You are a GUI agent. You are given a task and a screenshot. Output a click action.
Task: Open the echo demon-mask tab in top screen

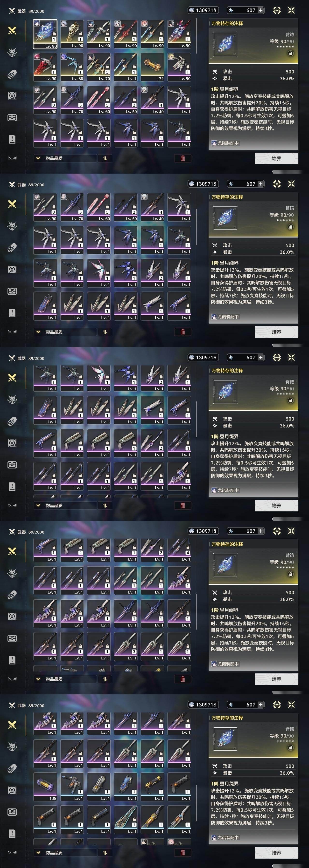point(12,52)
